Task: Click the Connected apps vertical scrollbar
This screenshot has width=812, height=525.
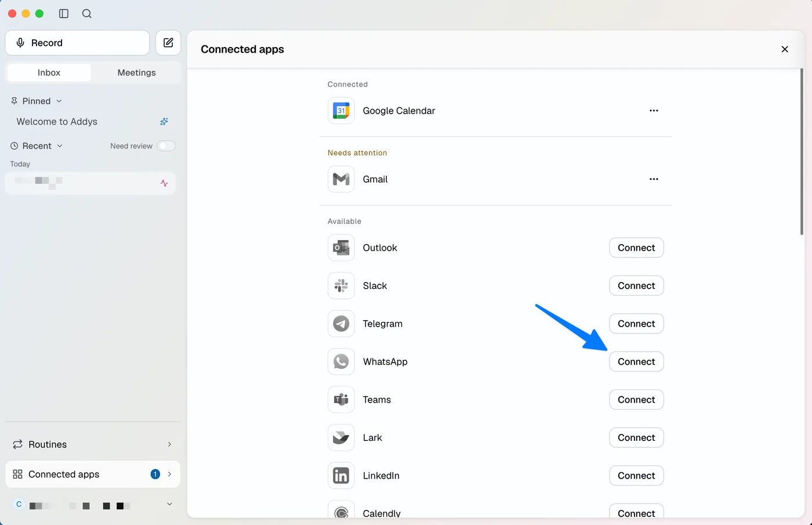Action: [x=802, y=153]
